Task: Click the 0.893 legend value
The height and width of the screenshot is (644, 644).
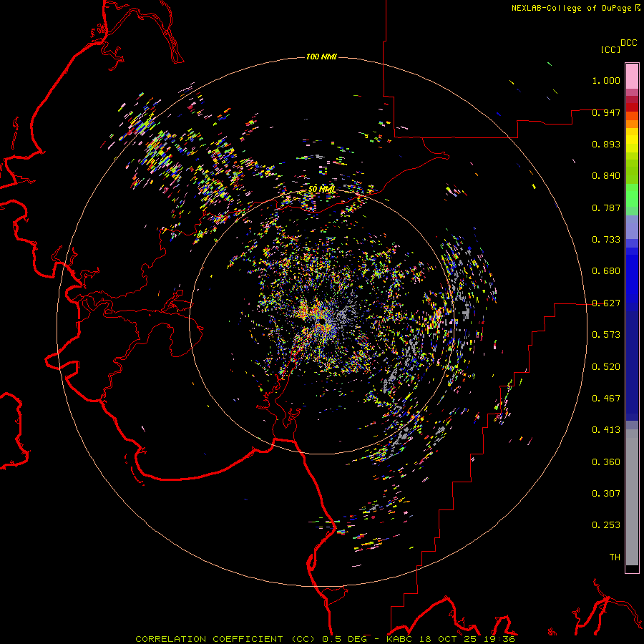Action: tap(606, 144)
